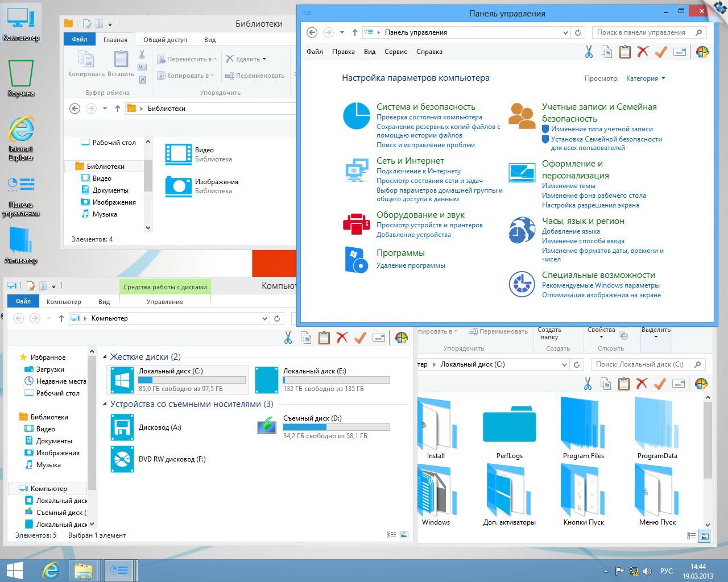Open Internet Explorer from the taskbar
The image size is (728, 582).
click(51, 570)
